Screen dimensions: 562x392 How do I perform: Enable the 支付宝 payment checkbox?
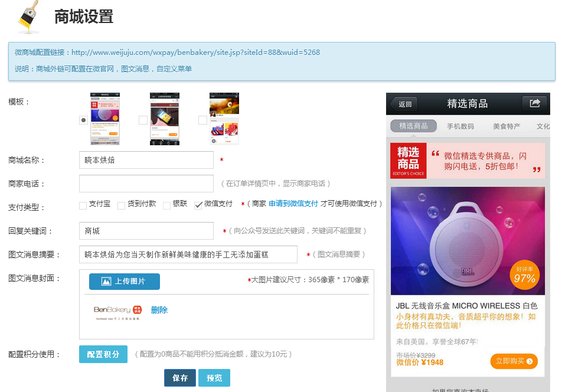pos(83,205)
